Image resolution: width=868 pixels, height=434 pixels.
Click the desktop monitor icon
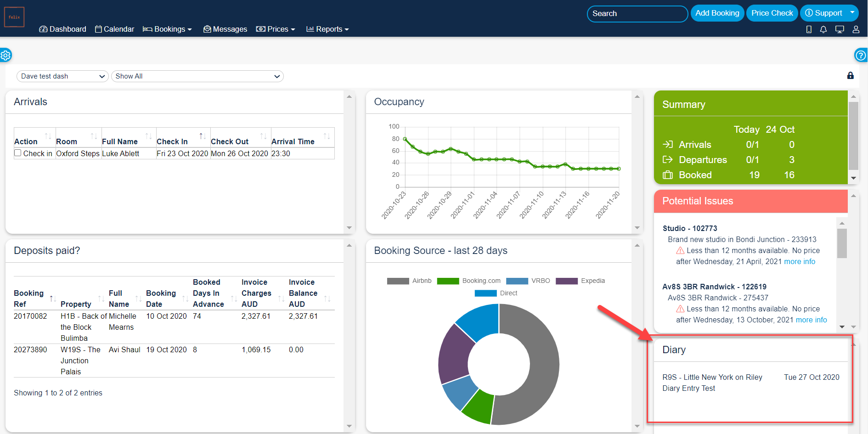click(840, 29)
